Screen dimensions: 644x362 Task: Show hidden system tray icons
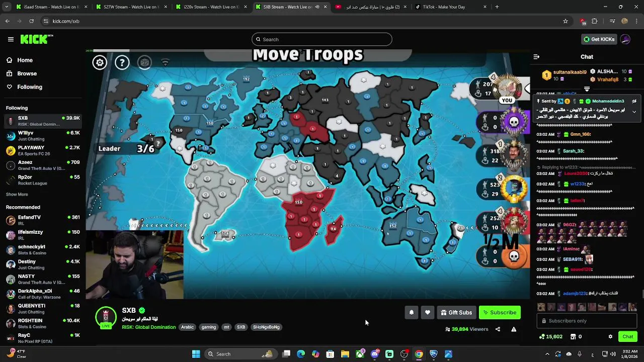point(547,354)
